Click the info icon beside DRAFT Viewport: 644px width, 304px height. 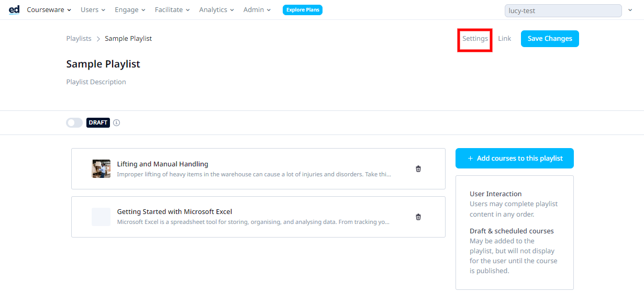pyautogui.click(x=117, y=123)
